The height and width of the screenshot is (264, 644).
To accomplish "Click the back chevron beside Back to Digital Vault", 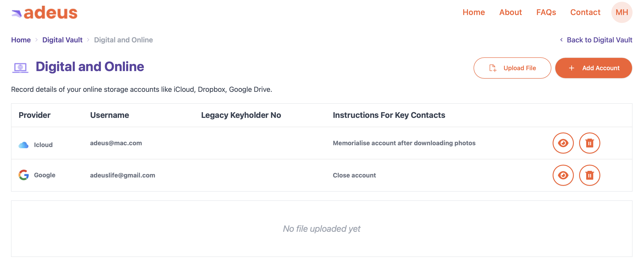I will pos(561,40).
